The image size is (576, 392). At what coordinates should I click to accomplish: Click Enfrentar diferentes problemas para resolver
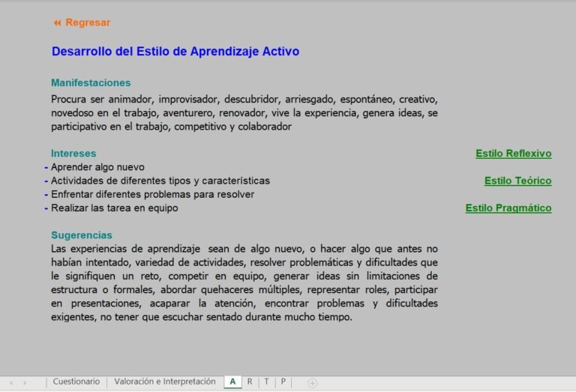(152, 194)
